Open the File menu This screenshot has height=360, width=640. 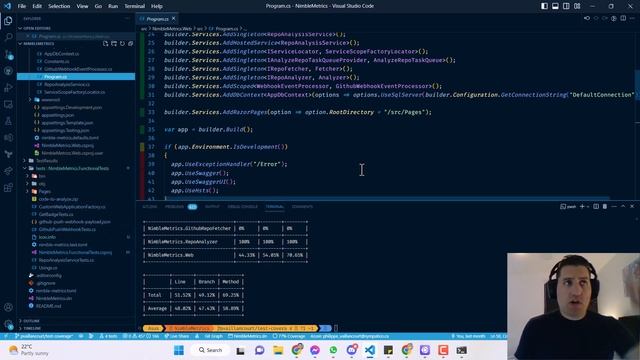point(22,6)
